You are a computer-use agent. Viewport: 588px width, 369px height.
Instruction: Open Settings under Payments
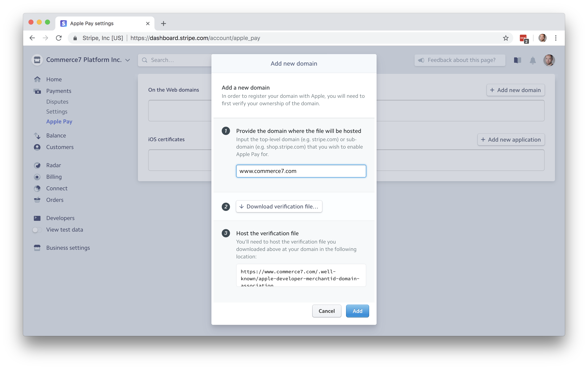point(57,111)
